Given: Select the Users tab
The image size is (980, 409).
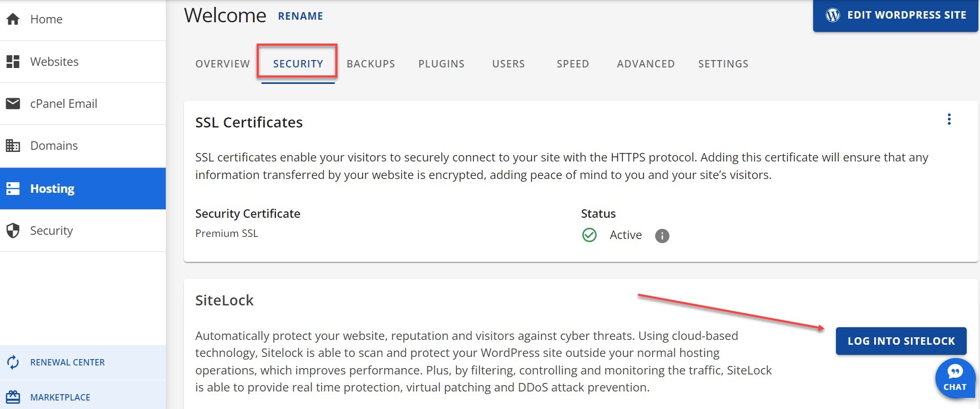Looking at the screenshot, I should tap(508, 64).
